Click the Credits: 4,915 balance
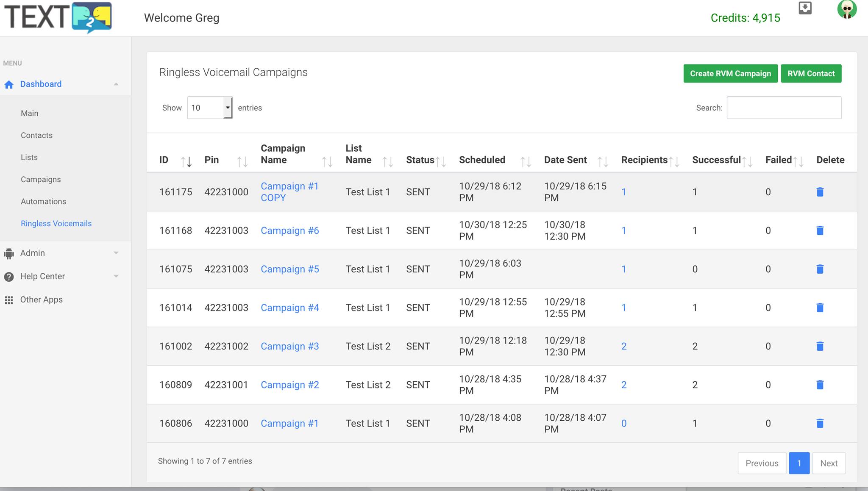The width and height of the screenshot is (868, 491). pos(745,18)
